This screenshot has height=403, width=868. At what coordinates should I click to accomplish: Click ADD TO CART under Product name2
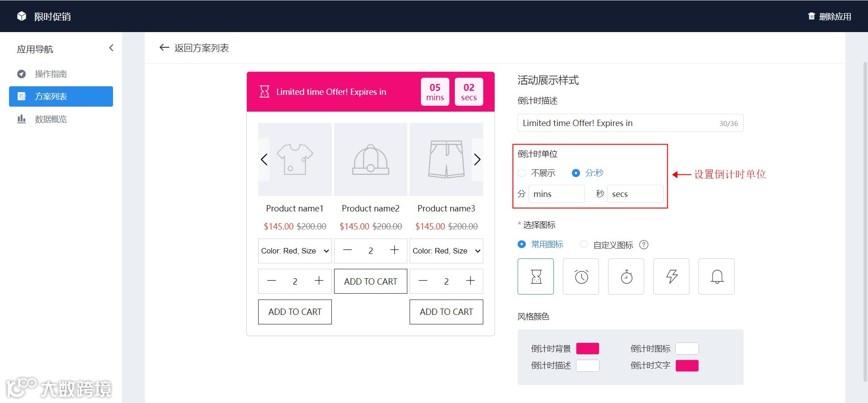pos(371,281)
